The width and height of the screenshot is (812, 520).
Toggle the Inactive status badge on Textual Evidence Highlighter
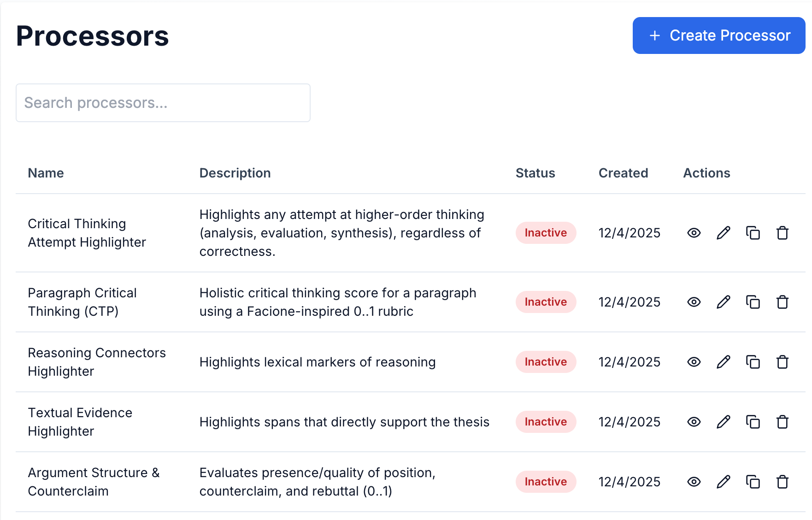546,422
